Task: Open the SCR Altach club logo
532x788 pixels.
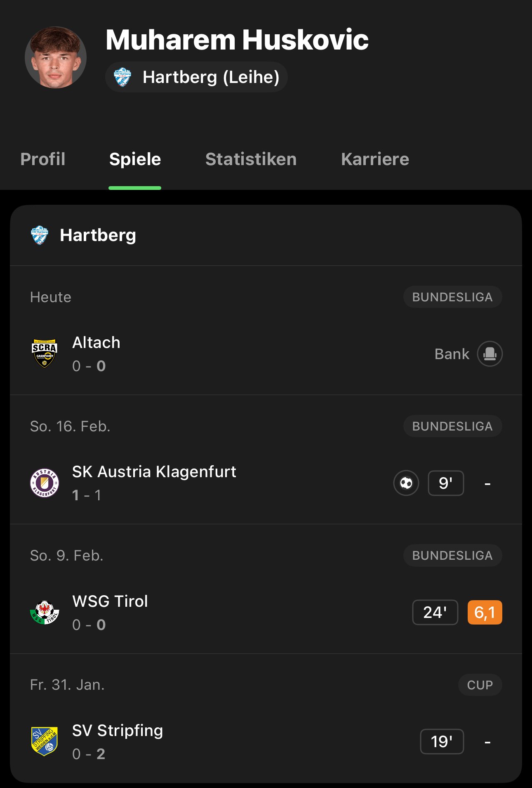Action: click(45, 354)
